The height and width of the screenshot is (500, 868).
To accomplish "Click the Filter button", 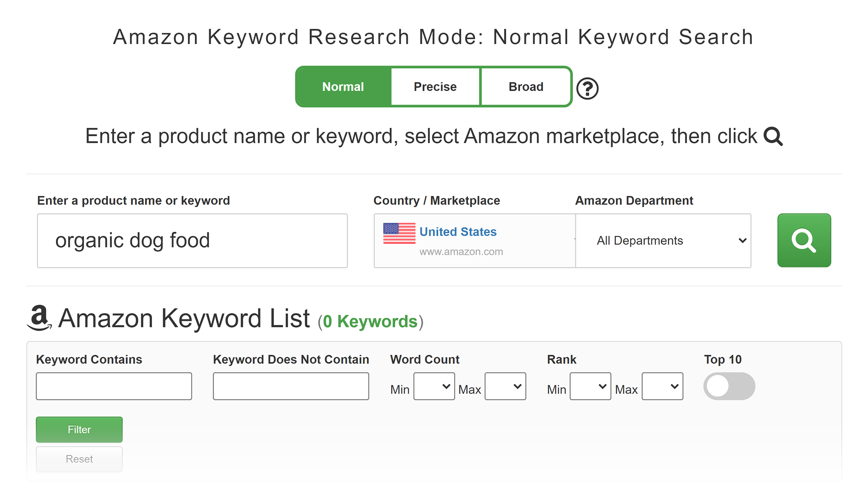I will (80, 429).
